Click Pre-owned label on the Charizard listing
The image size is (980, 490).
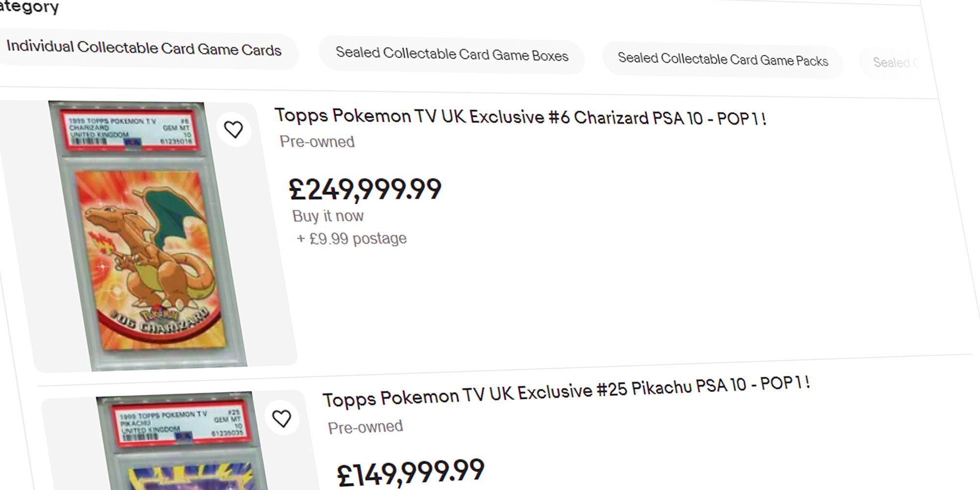(x=317, y=142)
